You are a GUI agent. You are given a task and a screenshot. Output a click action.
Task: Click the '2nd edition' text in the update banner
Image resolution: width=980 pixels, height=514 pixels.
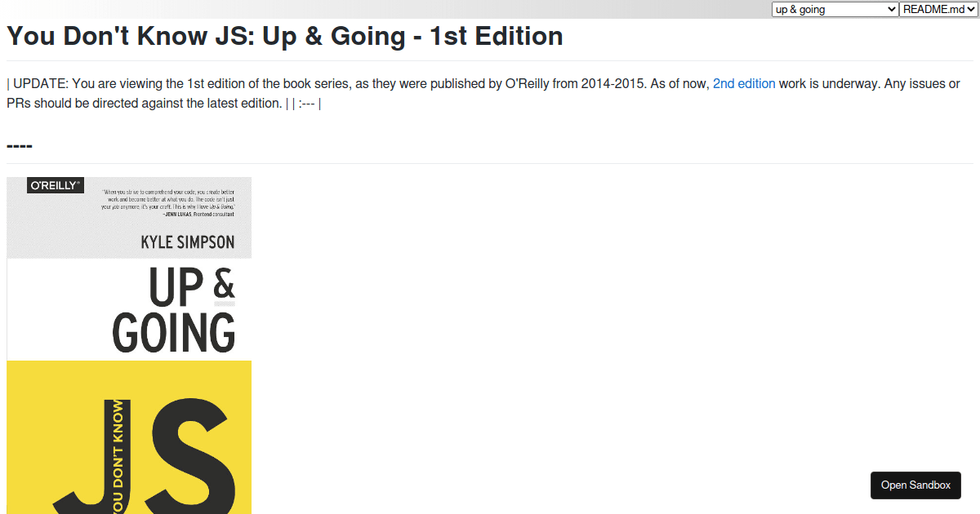[744, 83]
